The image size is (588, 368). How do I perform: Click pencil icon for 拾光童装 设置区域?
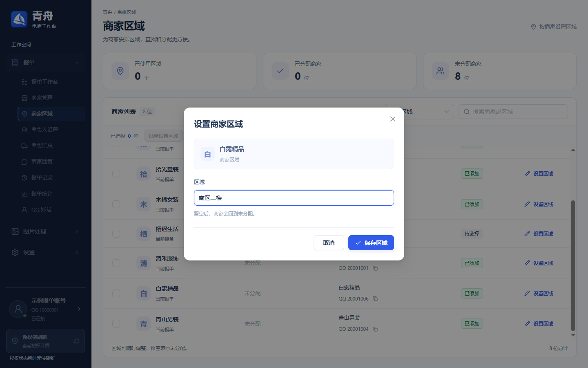tap(527, 174)
